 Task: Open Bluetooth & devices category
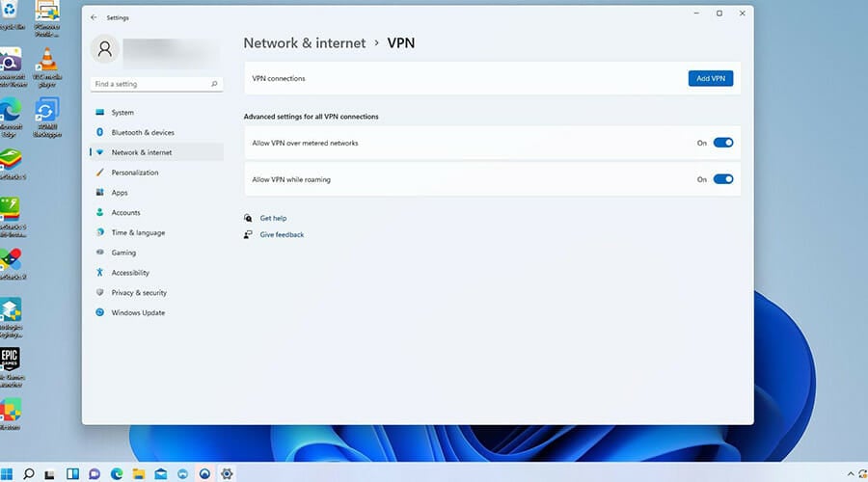(156, 132)
